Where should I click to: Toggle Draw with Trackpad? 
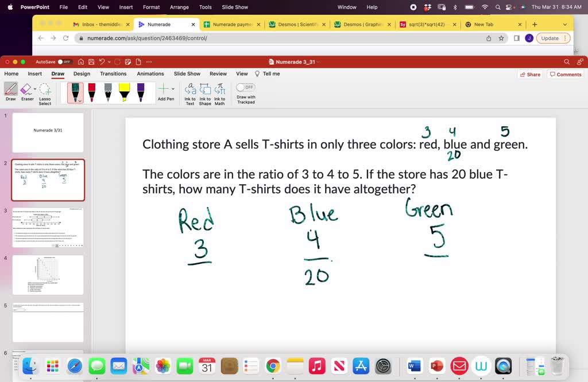point(245,86)
